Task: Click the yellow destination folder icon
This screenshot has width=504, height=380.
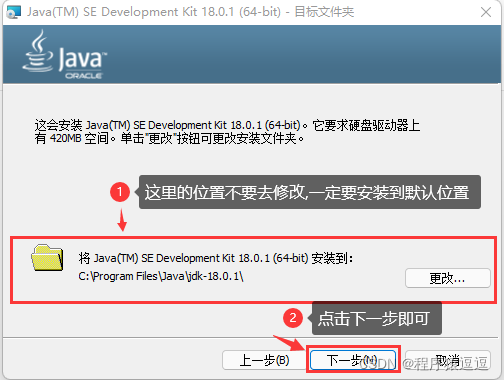Action: point(47,258)
